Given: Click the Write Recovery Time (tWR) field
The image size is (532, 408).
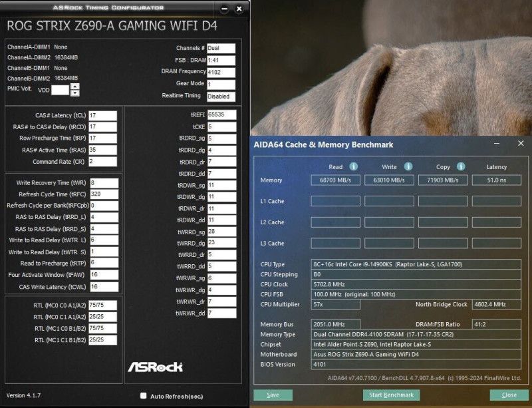Looking at the screenshot, I should [x=104, y=183].
